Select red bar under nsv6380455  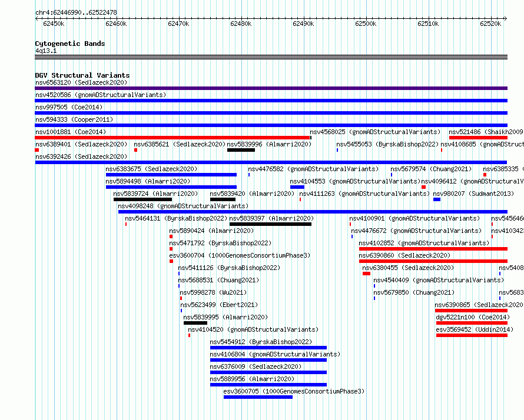point(366,274)
